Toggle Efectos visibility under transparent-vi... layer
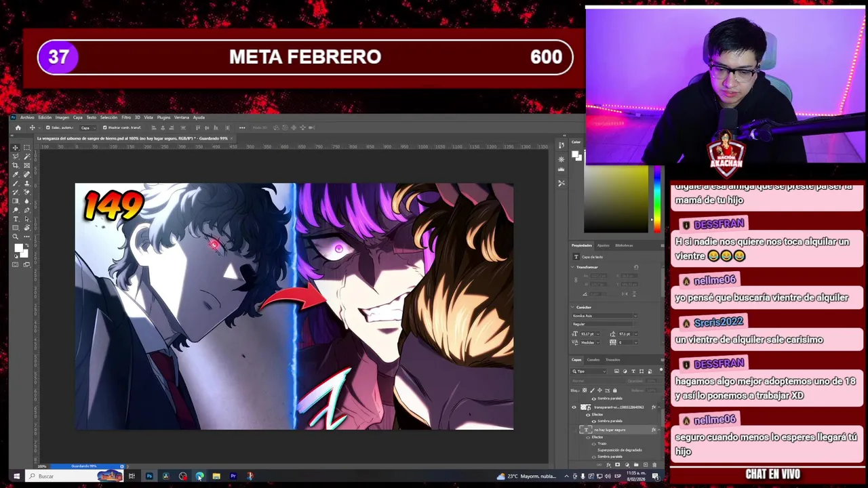Screen dimensions: 868x488 coord(588,415)
